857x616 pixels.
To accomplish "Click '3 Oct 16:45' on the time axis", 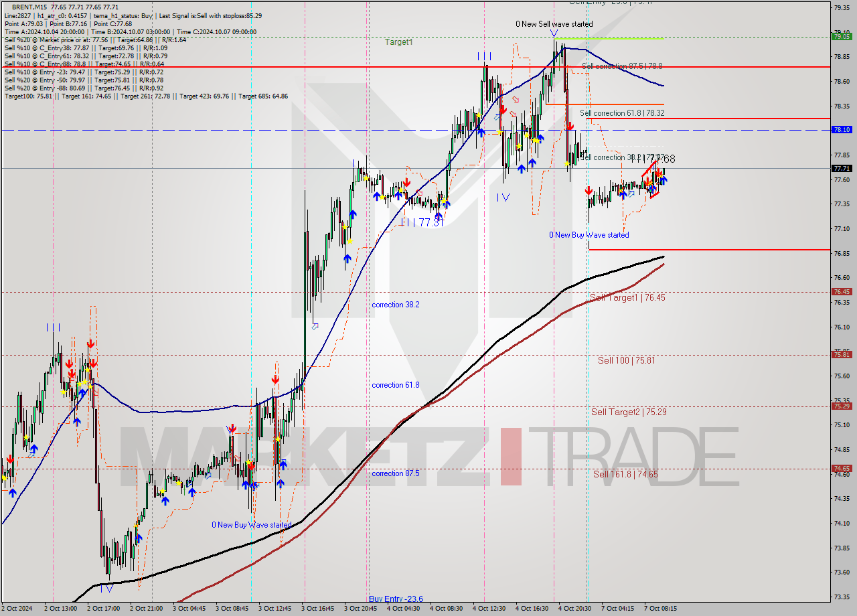I will 317,609.
